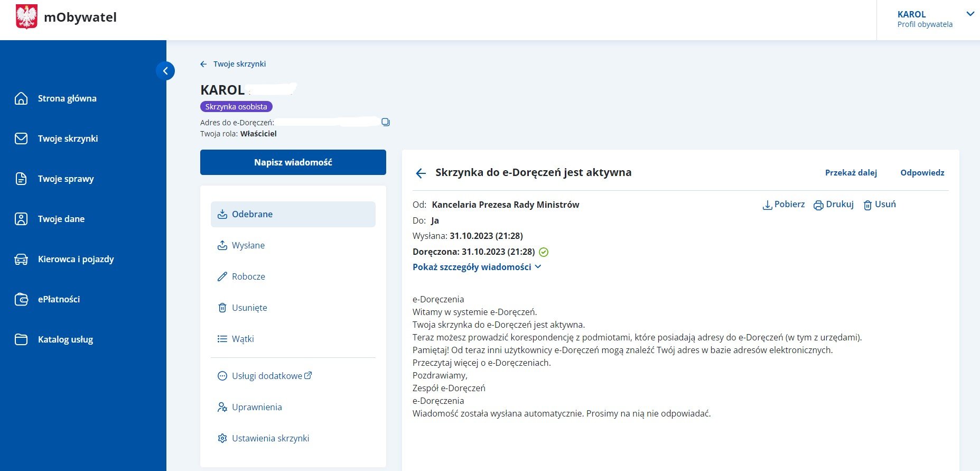Click the mObywatel title text
Image resolution: width=980 pixels, height=471 pixels.
click(x=80, y=17)
